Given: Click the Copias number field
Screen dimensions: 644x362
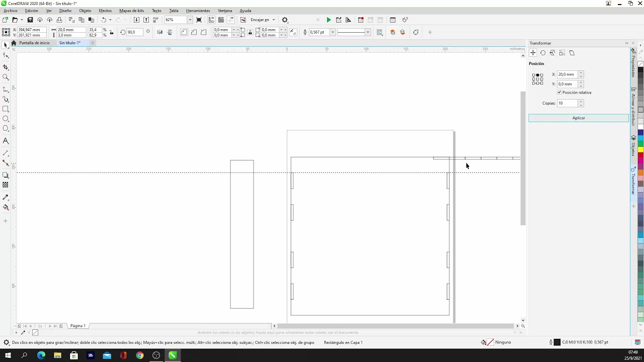Looking at the screenshot, I should (x=567, y=103).
